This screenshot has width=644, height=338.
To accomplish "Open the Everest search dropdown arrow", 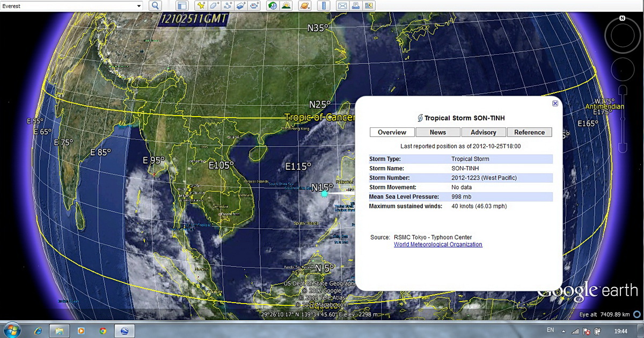I will point(138,5).
